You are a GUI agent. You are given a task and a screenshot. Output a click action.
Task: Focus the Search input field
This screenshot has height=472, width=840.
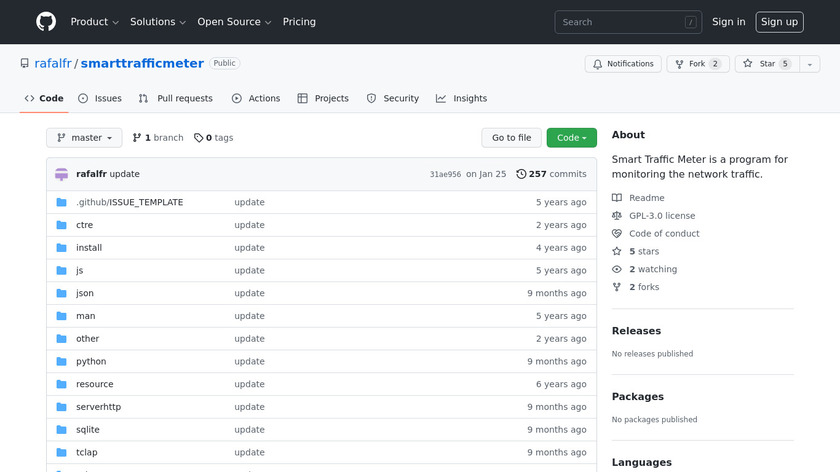coord(620,22)
